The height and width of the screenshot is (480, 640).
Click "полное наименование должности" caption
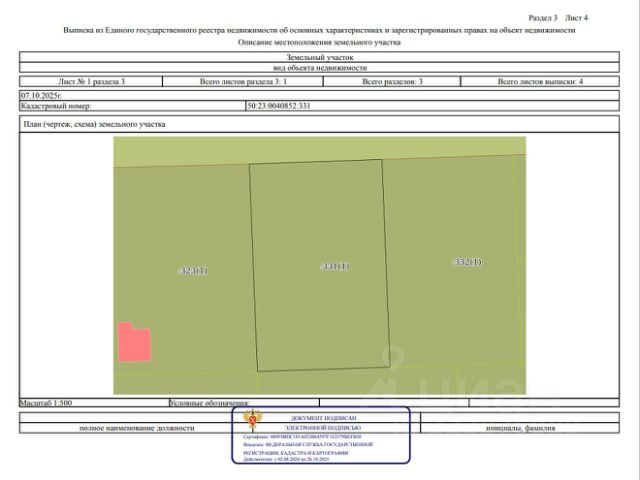coord(137,428)
